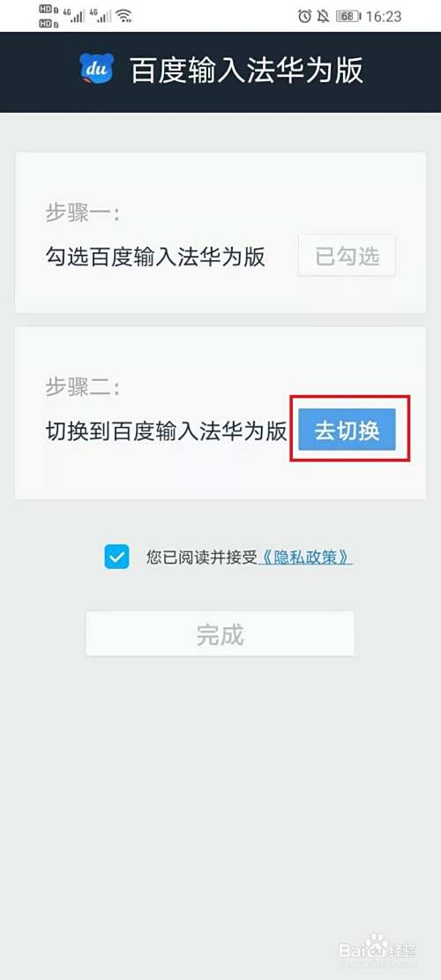Click the 去切换 button

(x=348, y=430)
